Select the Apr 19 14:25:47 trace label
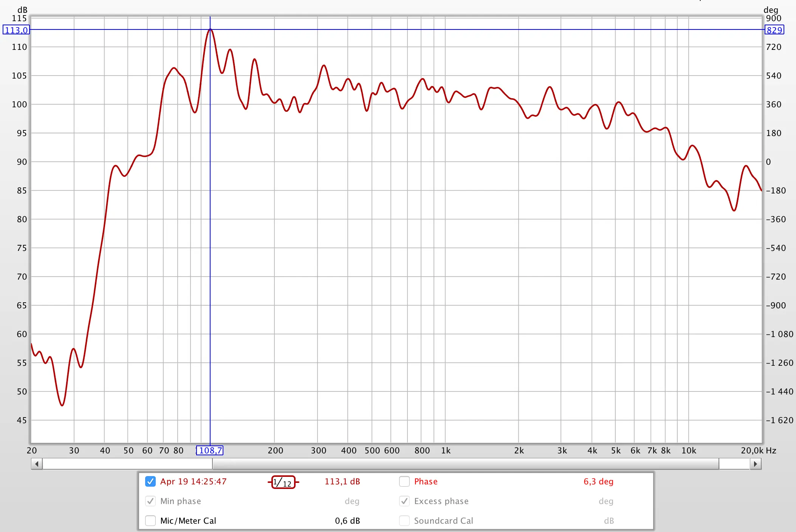This screenshot has height=532, width=796. coord(193,481)
